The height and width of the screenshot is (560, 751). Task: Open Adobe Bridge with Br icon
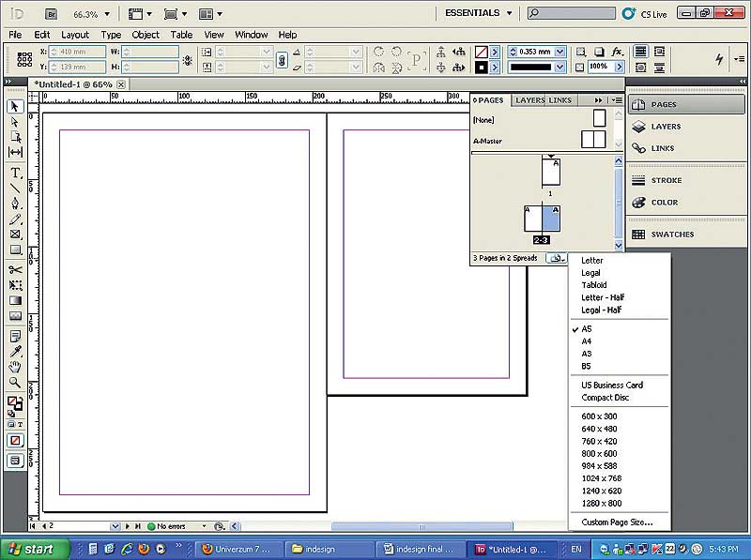[52, 14]
